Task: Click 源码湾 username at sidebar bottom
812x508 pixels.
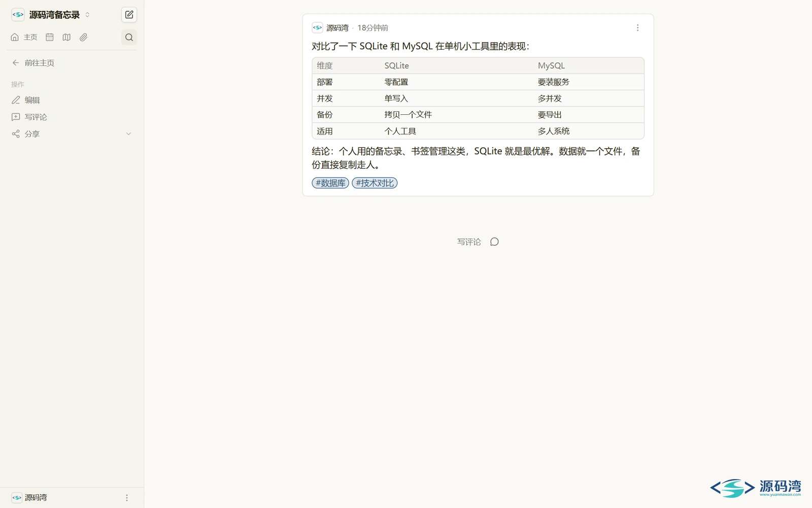Action: pyautogui.click(x=36, y=498)
